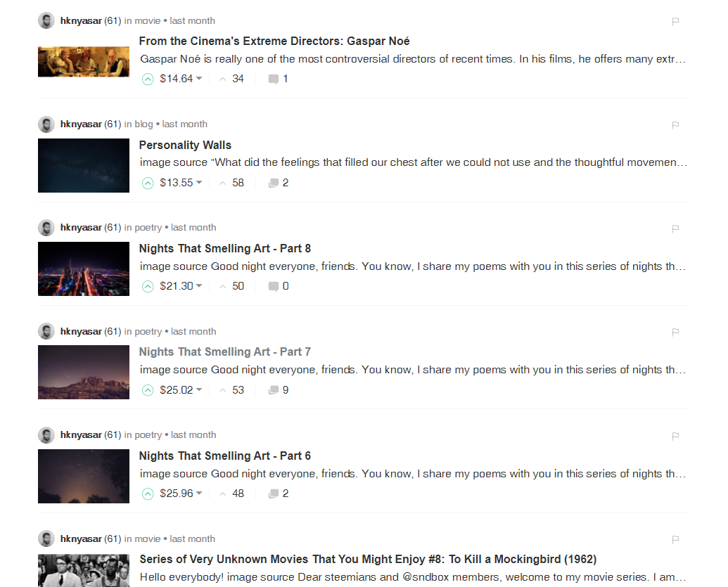The width and height of the screenshot is (728, 587).
Task: Expand the $13.55 payout details
Action: (181, 183)
